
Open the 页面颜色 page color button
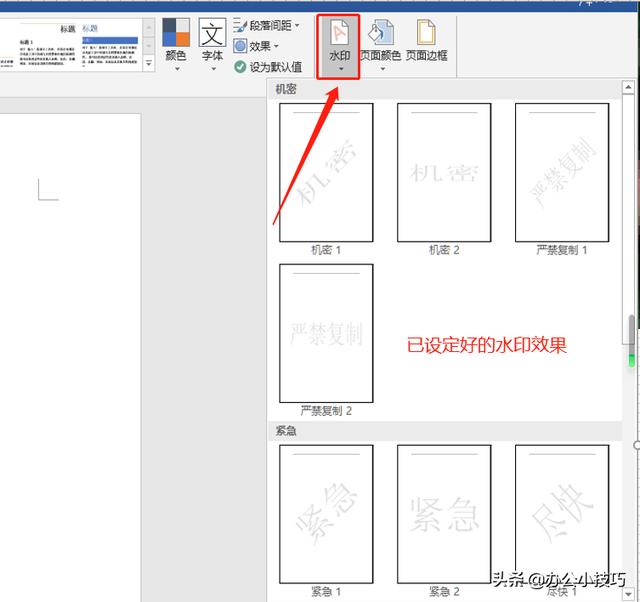[x=380, y=45]
